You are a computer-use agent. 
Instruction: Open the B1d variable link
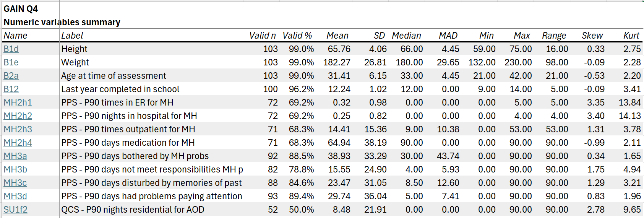[x=11, y=49]
